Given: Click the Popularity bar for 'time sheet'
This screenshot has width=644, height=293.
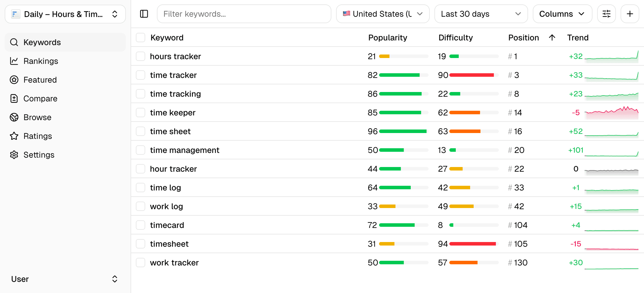Looking at the screenshot, I should 403,131.
